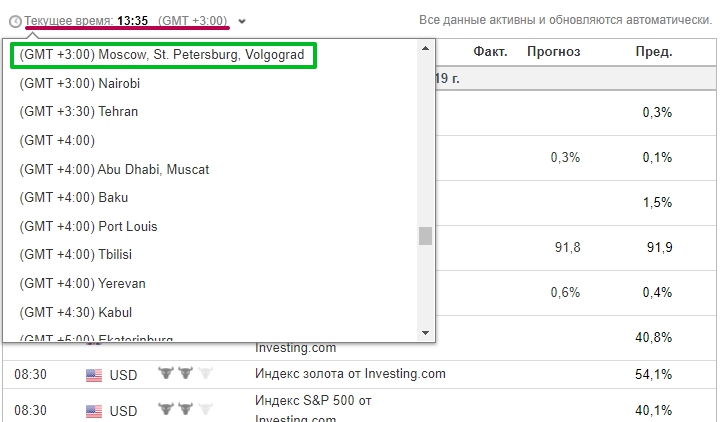
Task: Open the gold index from Investing.com link
Action: click(x=350, y=374)
